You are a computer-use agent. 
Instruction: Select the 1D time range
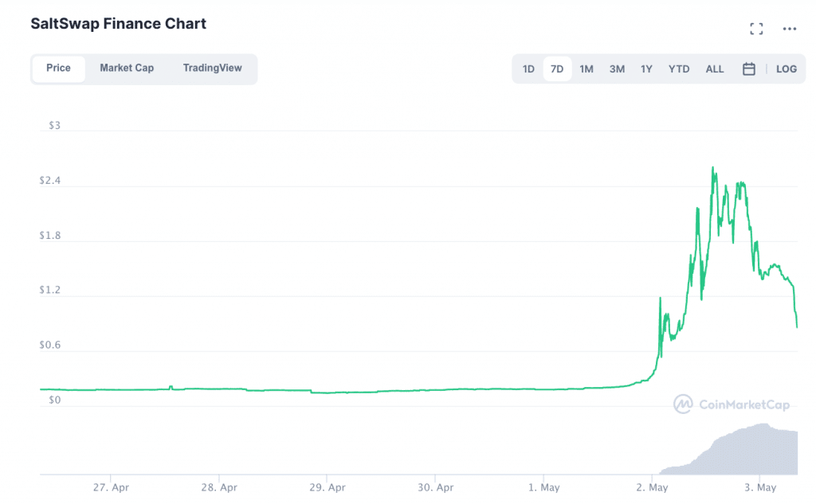click(x=528, y=69)
